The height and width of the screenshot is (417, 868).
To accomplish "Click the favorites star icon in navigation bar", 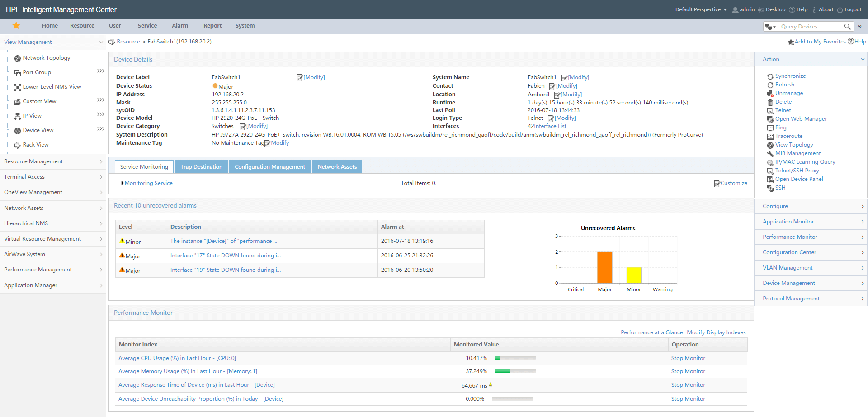I will pyautogui.click(x=16, y=26).
